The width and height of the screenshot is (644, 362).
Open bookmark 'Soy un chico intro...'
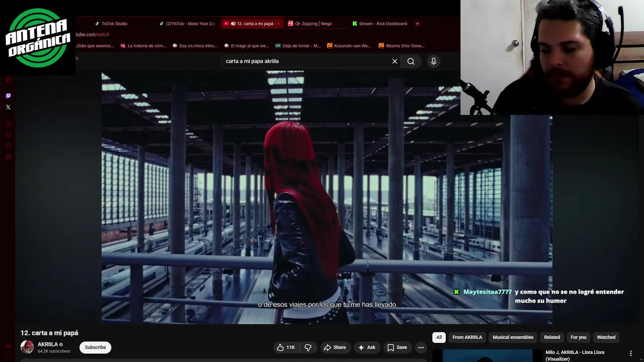click(195, 46)
